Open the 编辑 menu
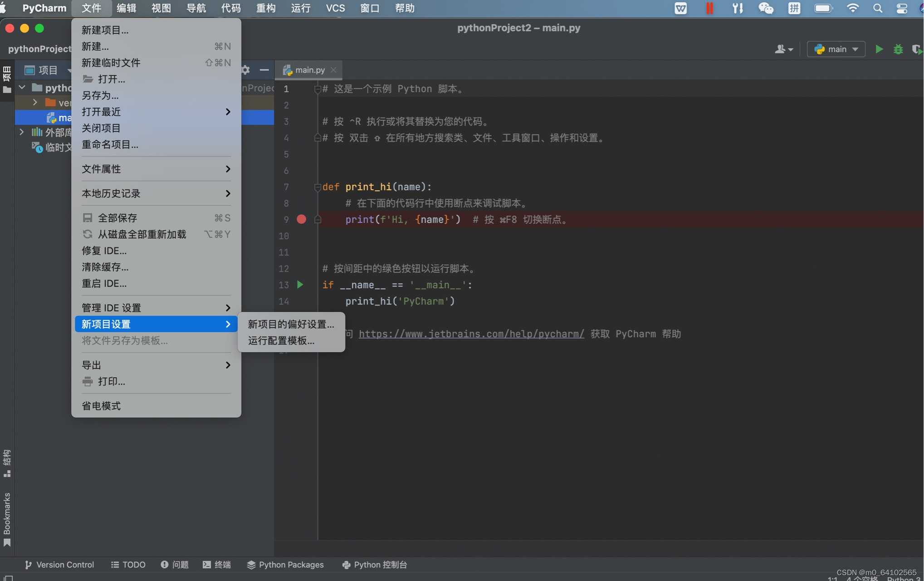The height and width of the screenshot is (581, 924). tap(127, 8)
